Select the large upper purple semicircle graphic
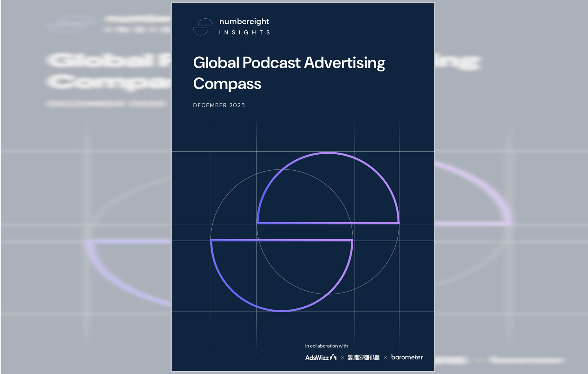 (x=328, y=188)
